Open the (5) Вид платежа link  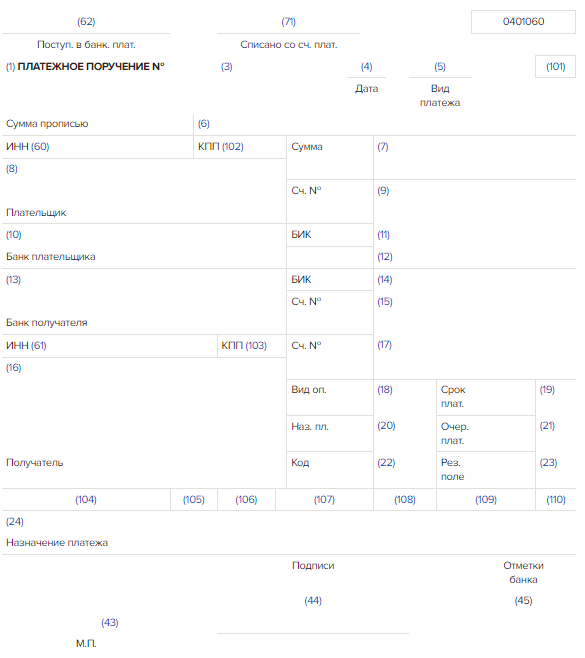440,66
